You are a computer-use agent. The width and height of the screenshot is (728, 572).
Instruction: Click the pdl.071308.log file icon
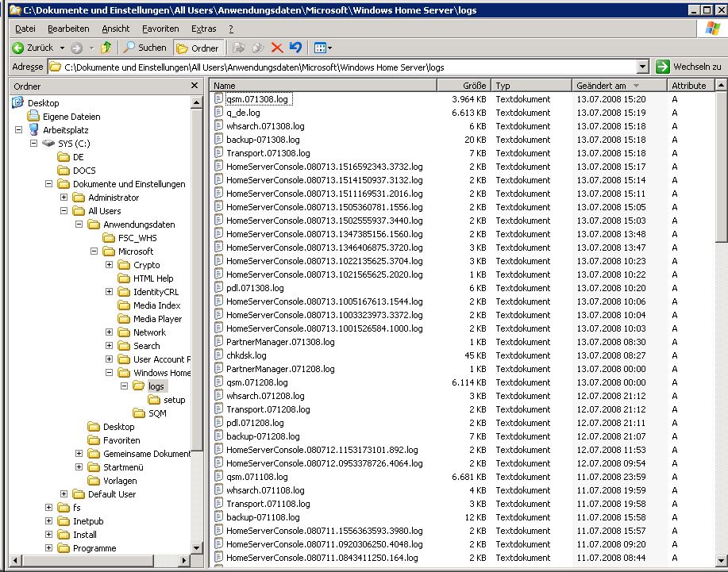click(x=218, y=288)
